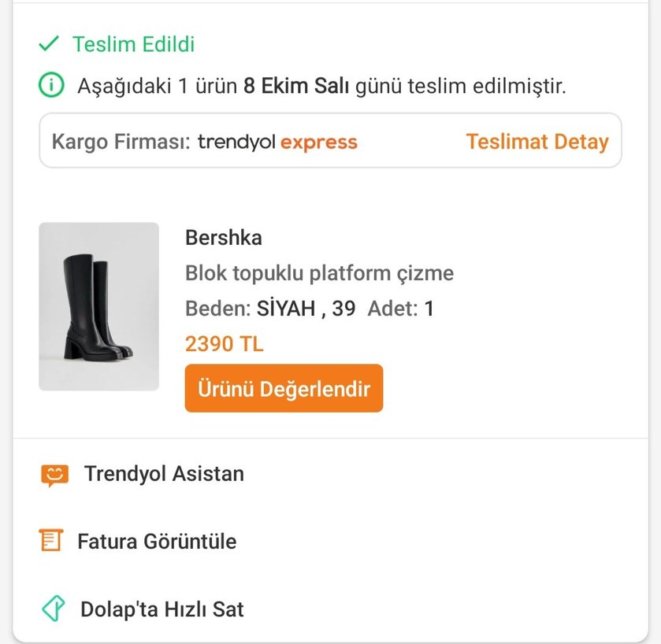661x644 pixels.
Task: Click the black boots product thumbnail
Action: point(99,307)
